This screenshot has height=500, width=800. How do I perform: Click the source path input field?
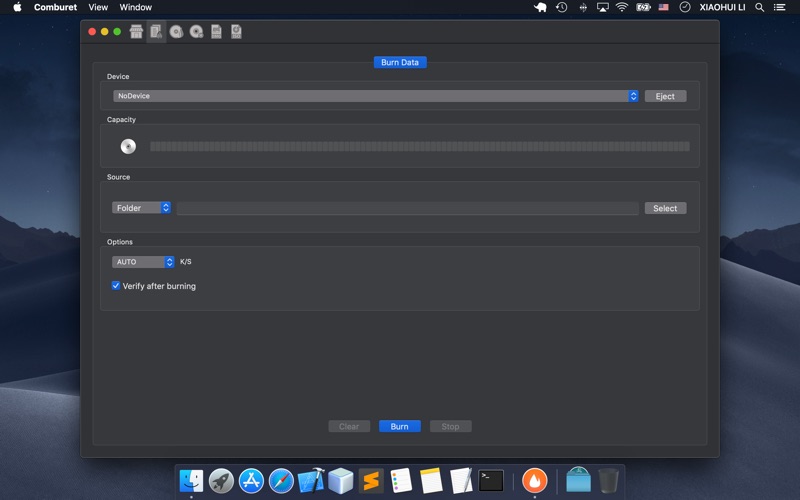pos(408,208)
